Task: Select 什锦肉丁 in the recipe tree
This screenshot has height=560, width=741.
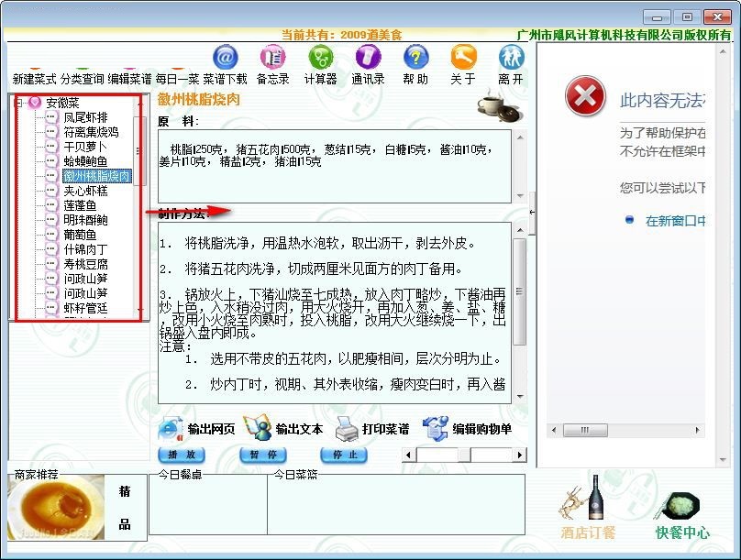Action: click(85, 249)
